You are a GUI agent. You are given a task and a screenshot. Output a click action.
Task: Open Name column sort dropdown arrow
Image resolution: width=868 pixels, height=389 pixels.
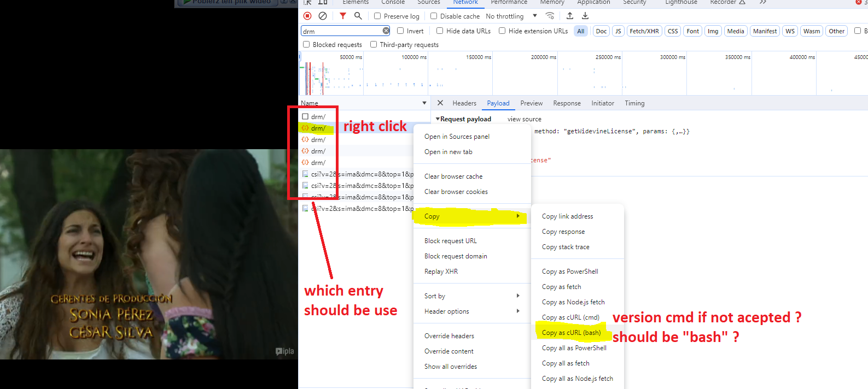(424, 103)
